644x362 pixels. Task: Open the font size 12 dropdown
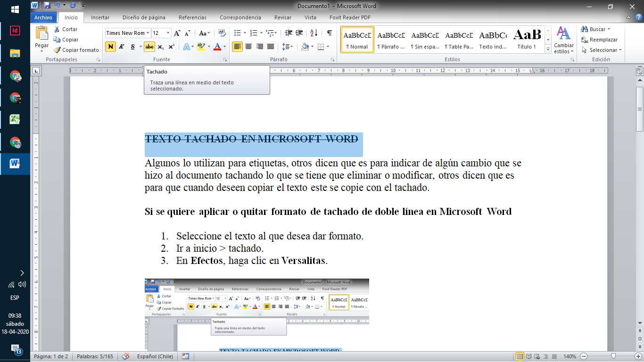click(169, 33)
